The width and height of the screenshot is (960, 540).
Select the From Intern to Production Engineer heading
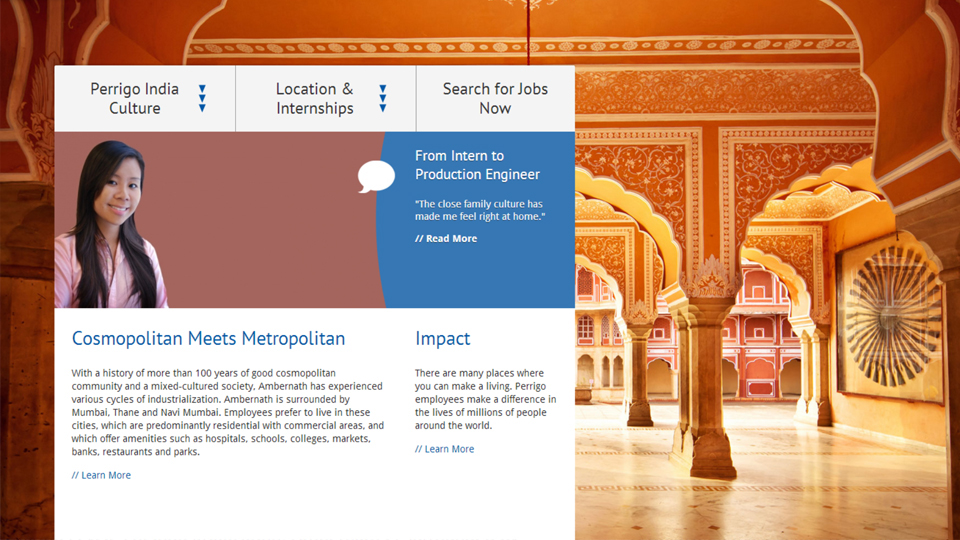point(477,165)
